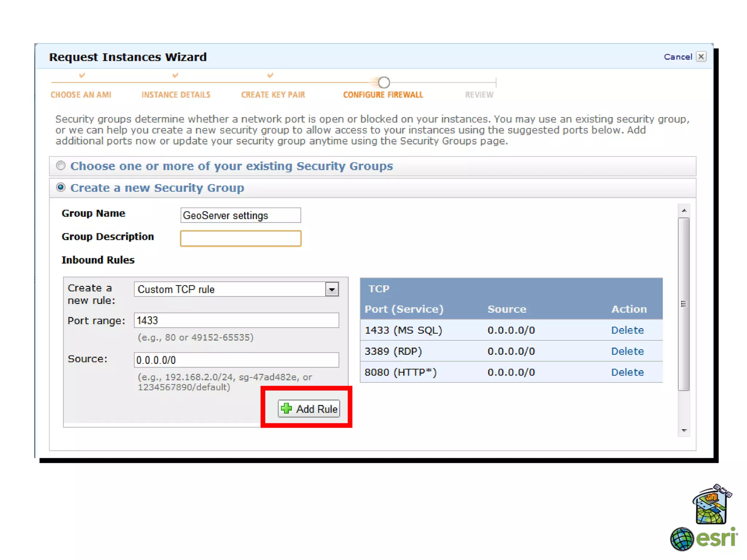
Task: Click the Configure Firewall step circle marker
Action: (x=383, y=82)
